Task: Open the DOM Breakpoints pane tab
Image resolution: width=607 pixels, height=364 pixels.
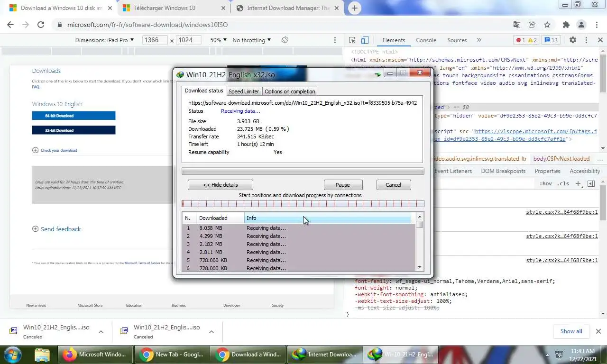Action: pos(503,171)
